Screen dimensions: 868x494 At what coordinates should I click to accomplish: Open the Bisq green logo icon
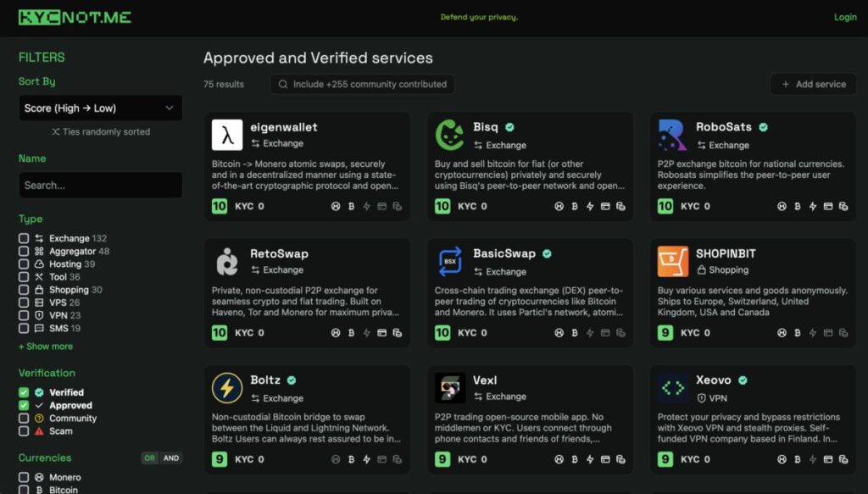[x=450, y=135]
